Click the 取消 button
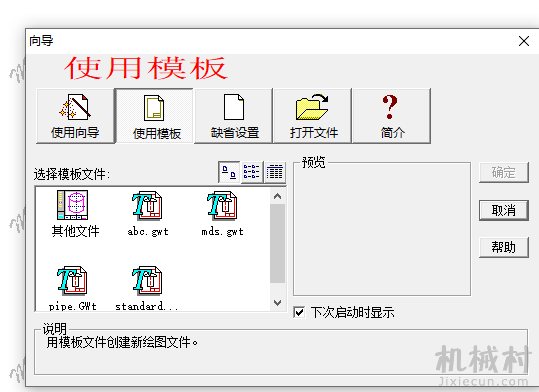 point(504,210)
